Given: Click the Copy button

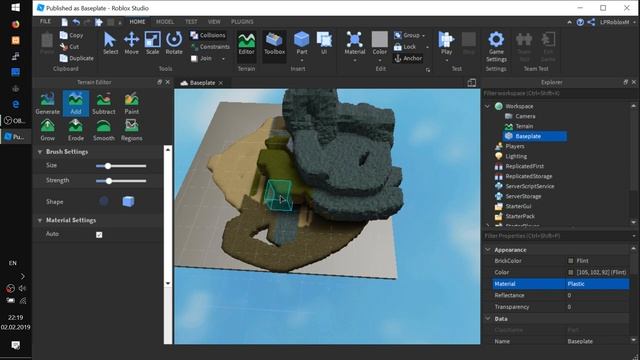Looking at the screenshot, I should 71,35.
